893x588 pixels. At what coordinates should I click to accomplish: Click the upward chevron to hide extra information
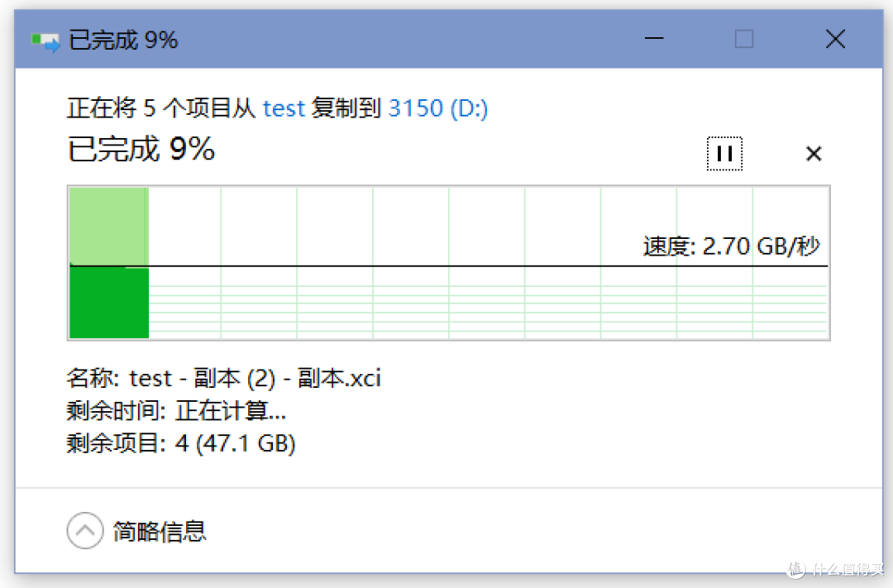click(84, 530)
